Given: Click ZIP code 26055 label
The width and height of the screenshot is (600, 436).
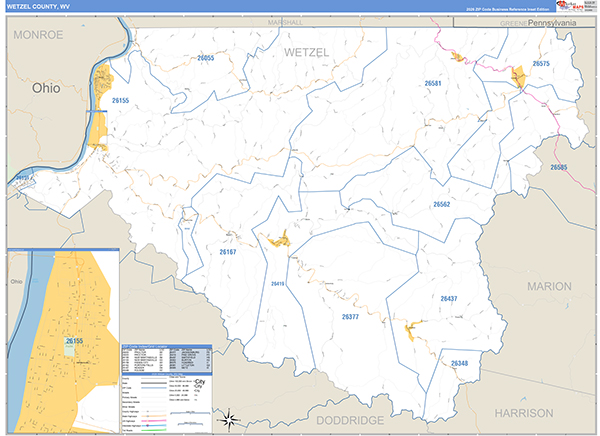Looking at the screenshot, I should [205, 59].
